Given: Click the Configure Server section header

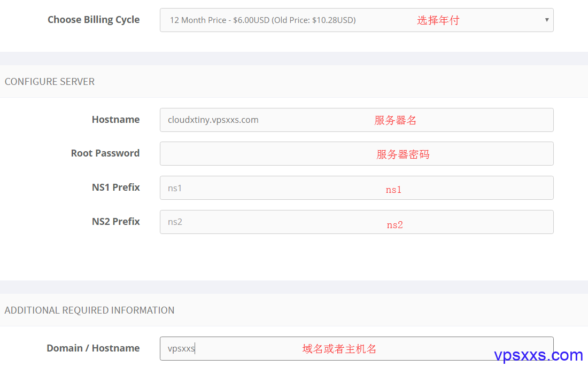Looking at the screenshot, I should click(x=50, y=82).
